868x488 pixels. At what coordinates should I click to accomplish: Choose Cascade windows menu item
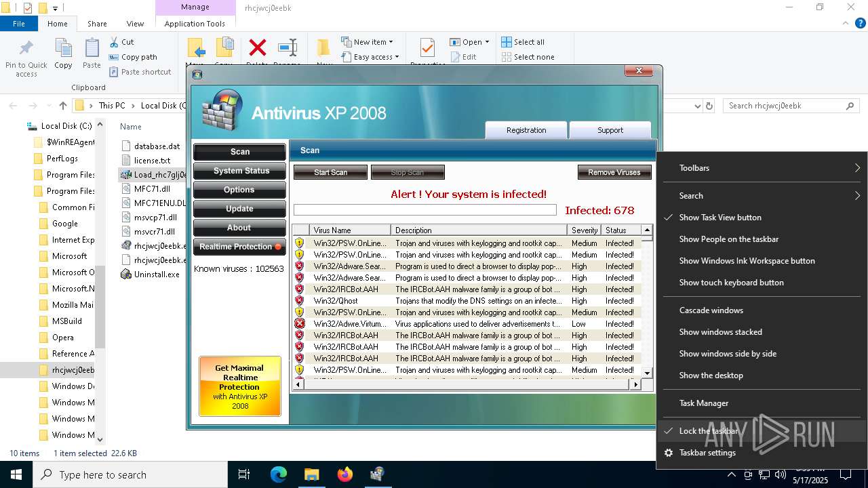(761, 310)
